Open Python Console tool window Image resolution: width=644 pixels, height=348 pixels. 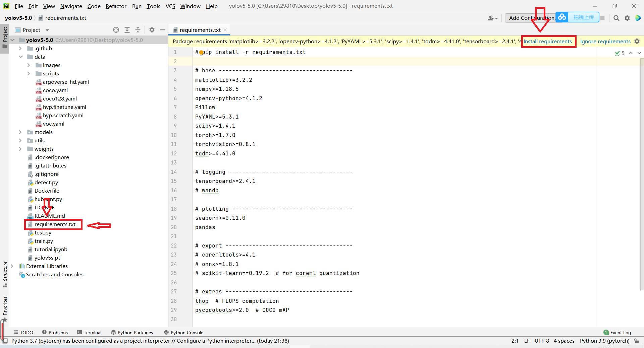[x=183, y=333]
